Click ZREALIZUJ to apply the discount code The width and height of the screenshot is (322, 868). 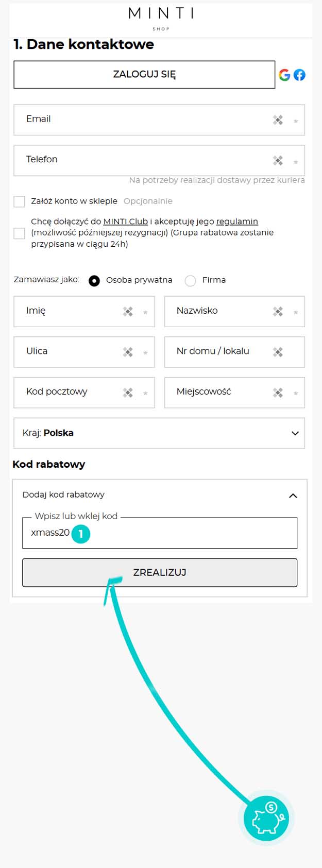pyautogui.click(x=160, y=572)
